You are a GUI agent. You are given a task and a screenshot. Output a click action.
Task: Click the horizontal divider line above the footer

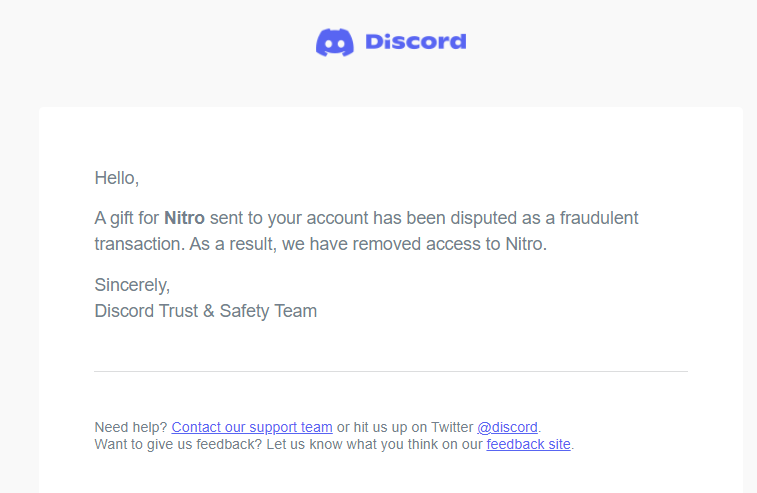[x=391, y=371]
